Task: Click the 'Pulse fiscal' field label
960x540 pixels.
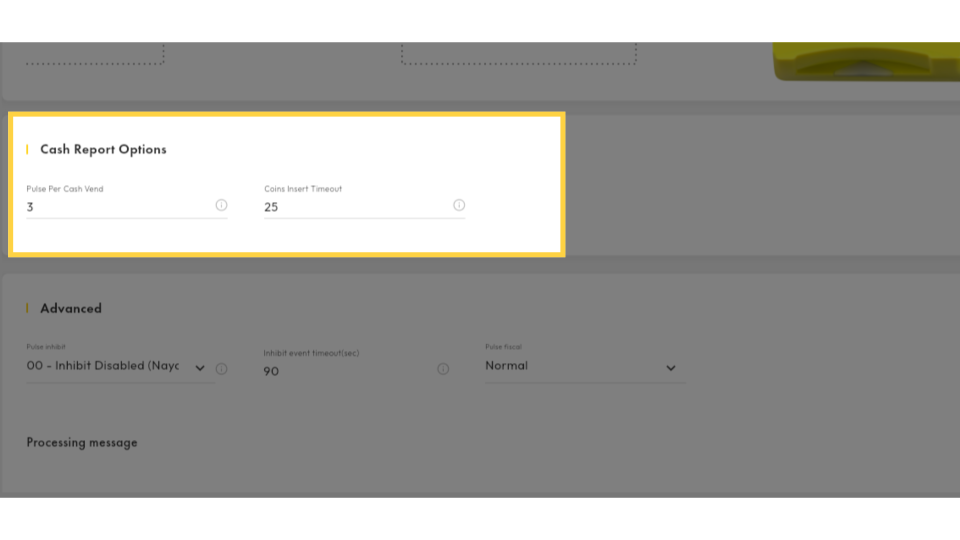Action: click(x=503, y=347)
